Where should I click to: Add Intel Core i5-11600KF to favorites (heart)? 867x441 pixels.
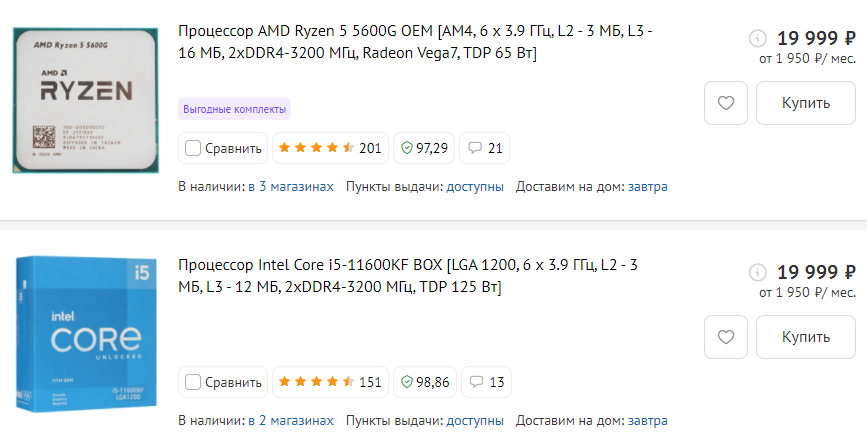[x=726, y=336]
